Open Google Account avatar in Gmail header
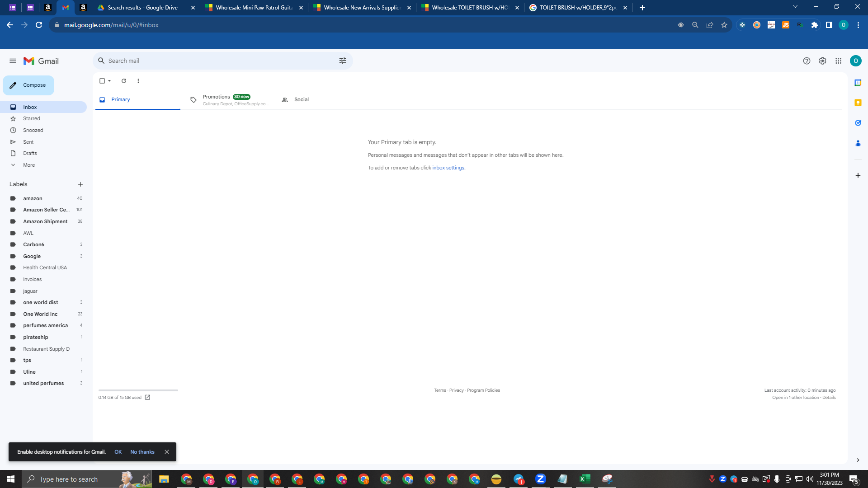The width and height of the screenshot is (868, 488). click(x=855, y=61)
